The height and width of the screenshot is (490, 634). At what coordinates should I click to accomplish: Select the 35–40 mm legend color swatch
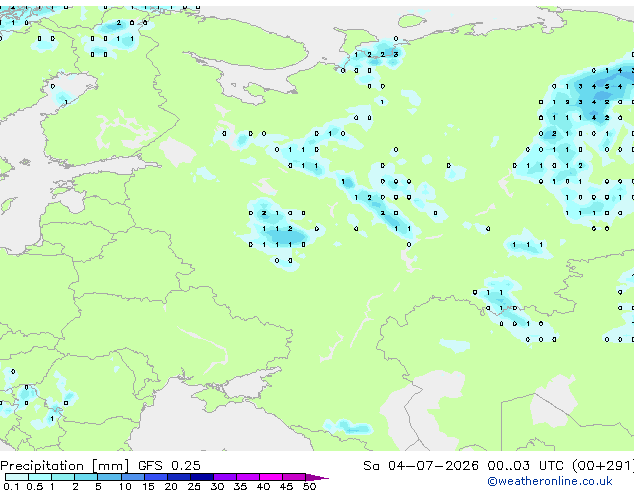(247, 477)
